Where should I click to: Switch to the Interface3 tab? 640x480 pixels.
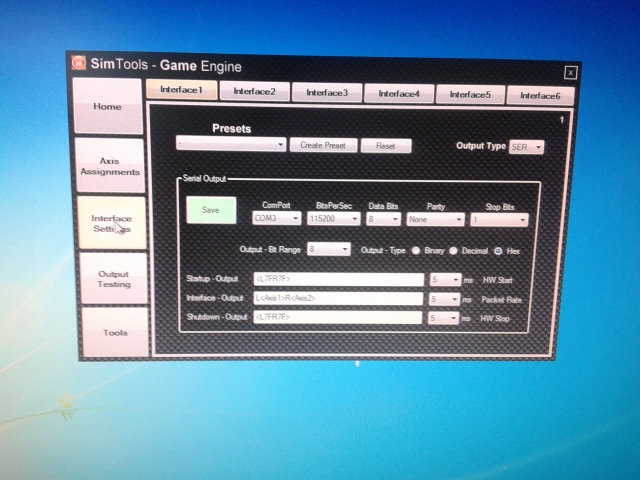pos(327,93)
